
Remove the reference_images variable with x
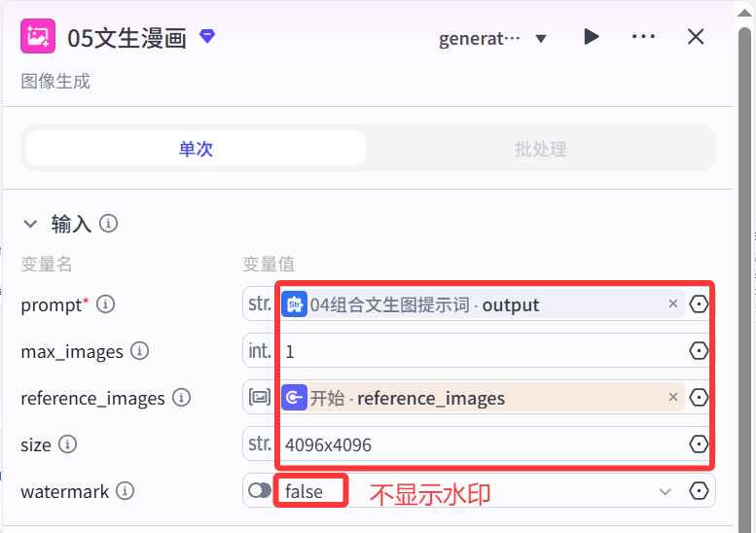pos(673,397)
